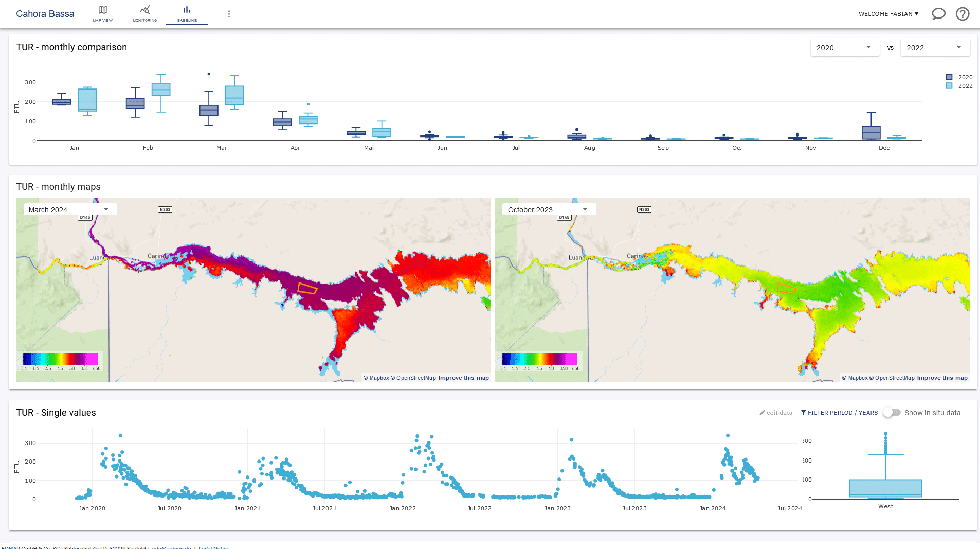Click the 'TUR - monthly maps' heading
Viewport: 980px width, 549px height.
click(59, 187)
